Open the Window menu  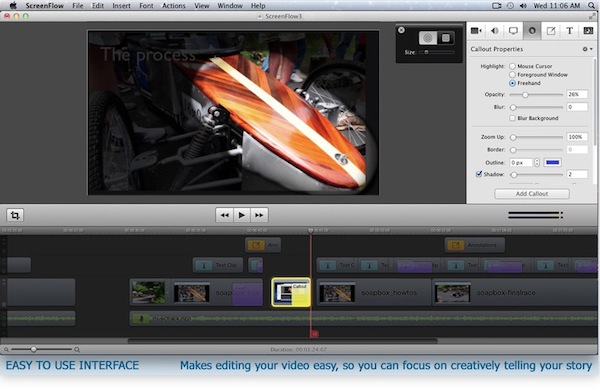(230, 6)
